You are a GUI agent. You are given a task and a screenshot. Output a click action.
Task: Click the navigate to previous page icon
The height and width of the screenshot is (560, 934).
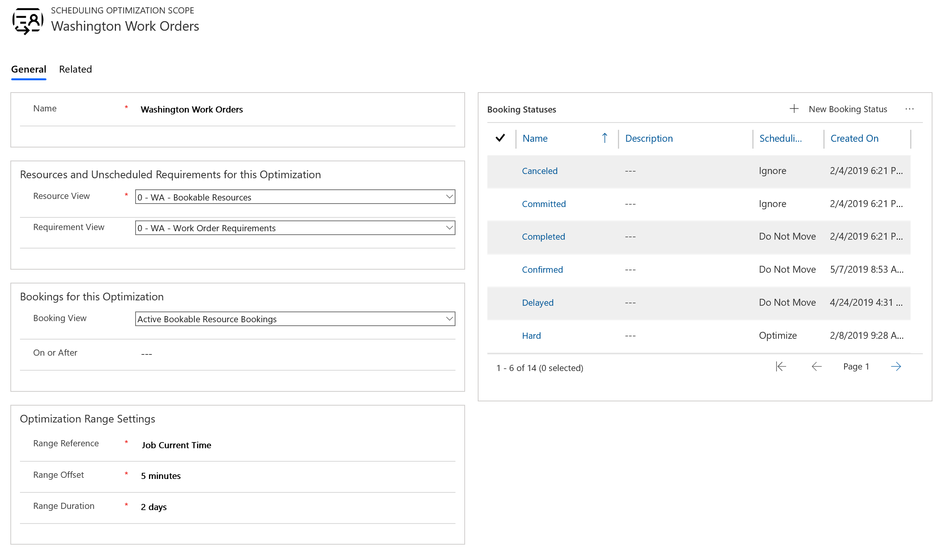pyautogui.click(x=815, y=366)
